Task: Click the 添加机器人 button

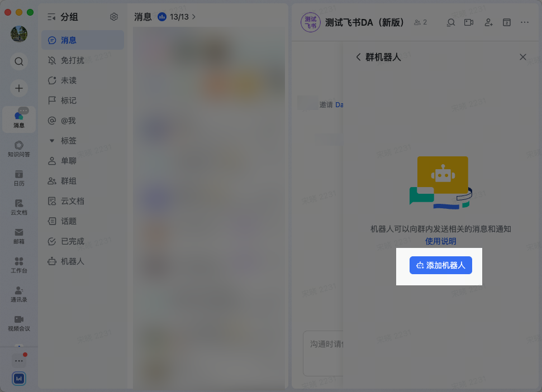Action: [x=441, y=265]
